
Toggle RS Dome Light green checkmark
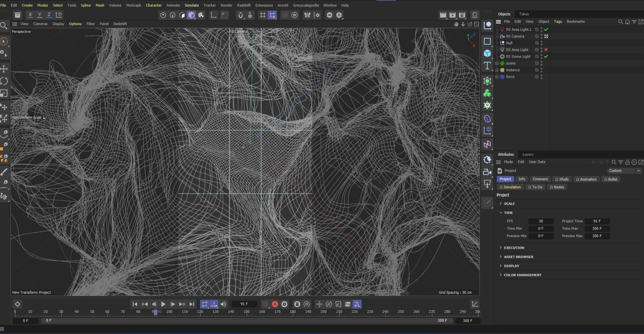(546, 56)
